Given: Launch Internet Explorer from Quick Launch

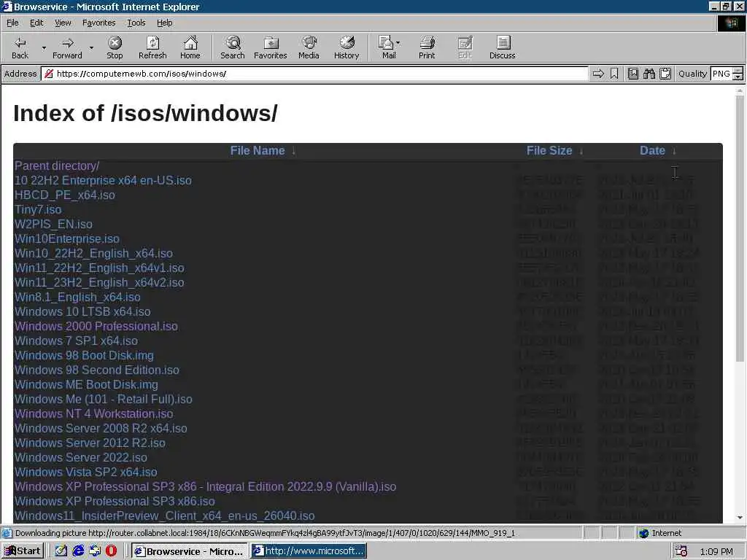Looking at the screenshot, I should click(x=78, y=551).
